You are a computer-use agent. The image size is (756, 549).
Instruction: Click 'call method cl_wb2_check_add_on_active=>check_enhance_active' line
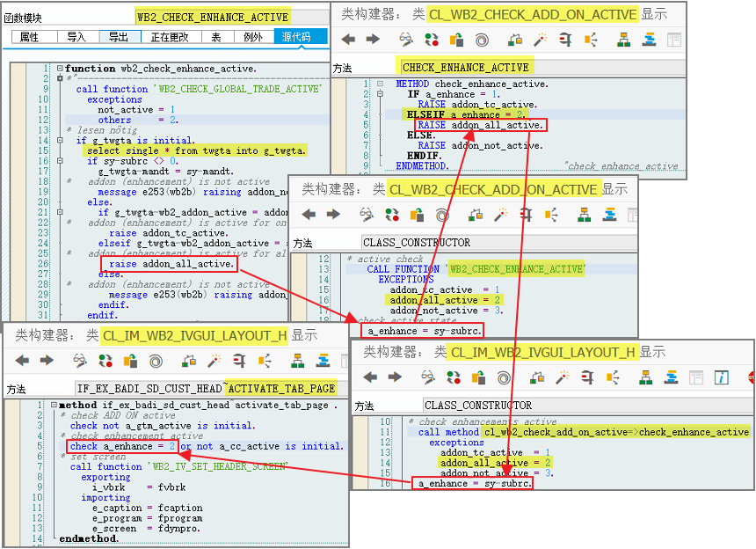point(584,432)
